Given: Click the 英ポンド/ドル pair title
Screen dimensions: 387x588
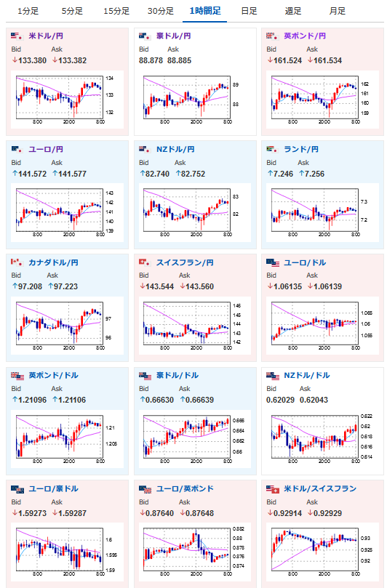Looking at the screenshot, I should coord(53,375).
